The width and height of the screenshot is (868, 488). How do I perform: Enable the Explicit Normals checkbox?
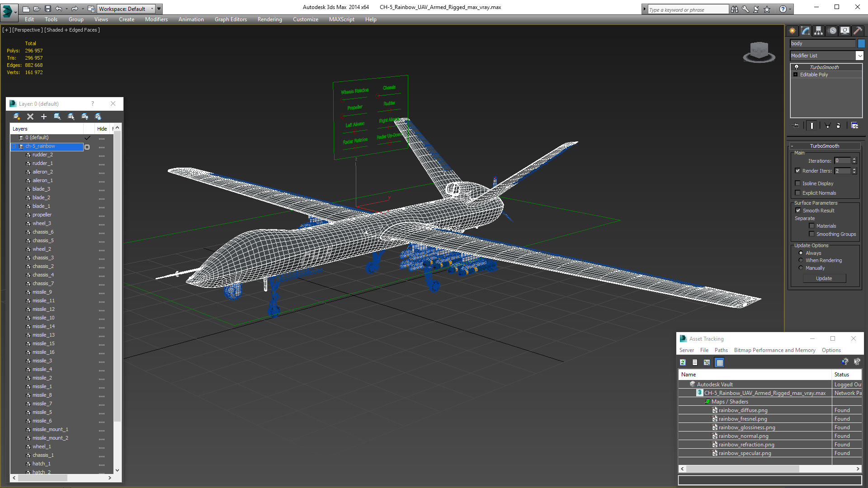(797, 193)
